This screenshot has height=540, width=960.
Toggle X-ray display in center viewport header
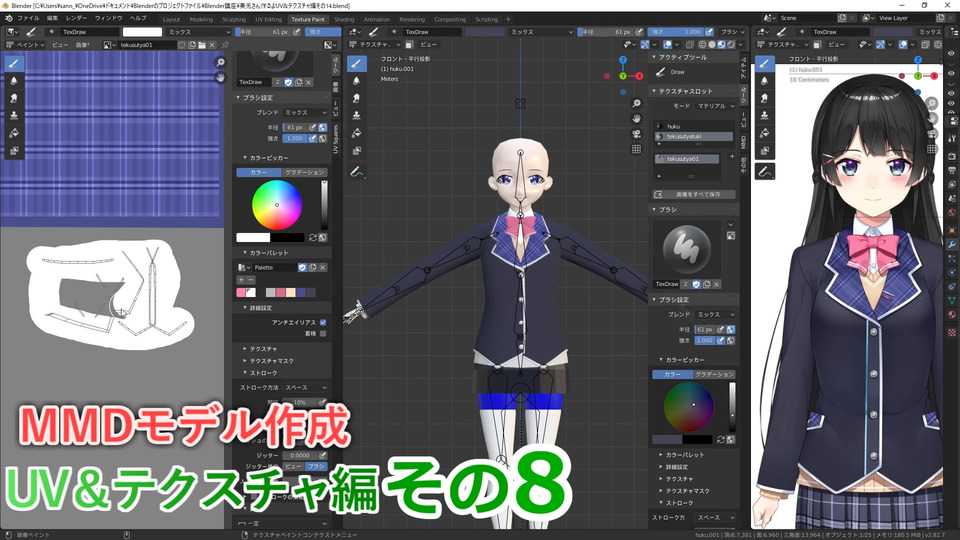click(x=689, y=45)
